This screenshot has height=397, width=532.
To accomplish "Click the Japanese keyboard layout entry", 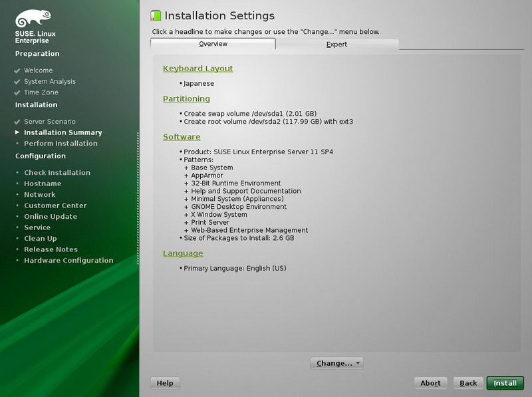I will (x=199, y=84).
